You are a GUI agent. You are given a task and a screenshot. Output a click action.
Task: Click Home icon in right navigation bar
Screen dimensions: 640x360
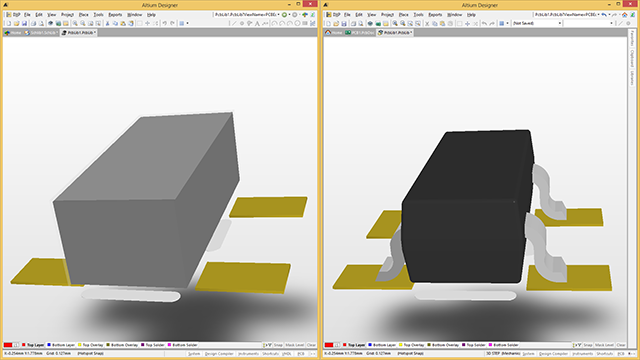point(624,15)
